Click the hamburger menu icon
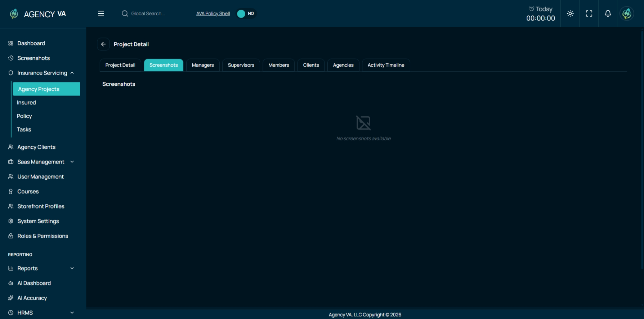644x319 pixels. click(101, 14)
